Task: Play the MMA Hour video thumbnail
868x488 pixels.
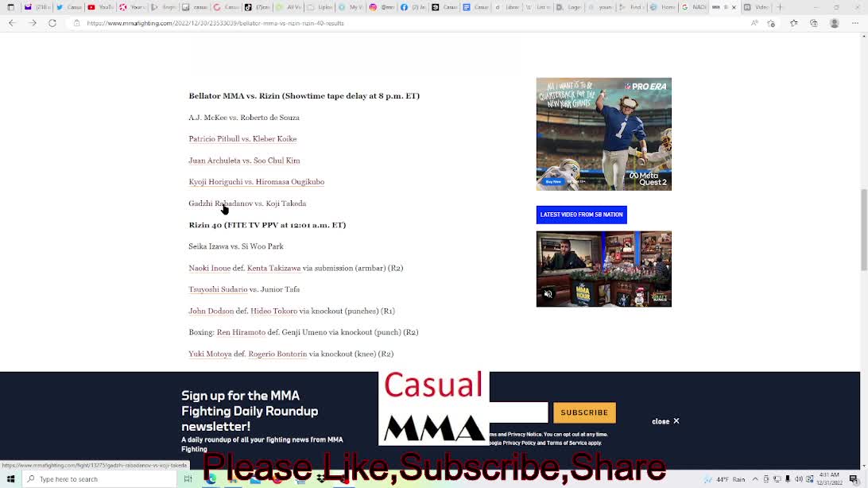Action: coord(603,269)
